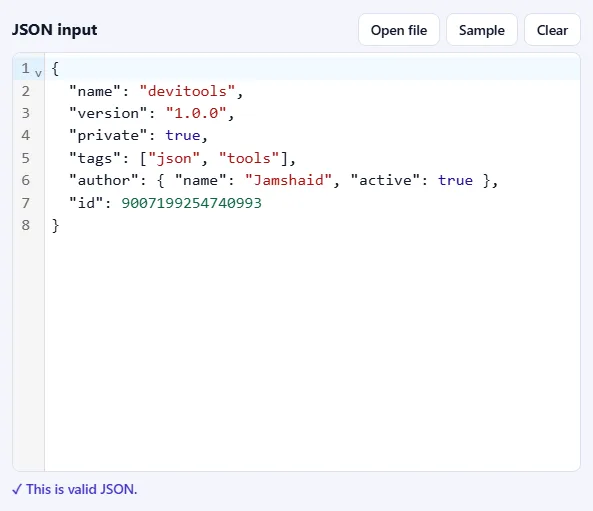Viewport: 593px width, 511px height.
Task: Click line number 8 in the gutter
Action: click(25, 225)
